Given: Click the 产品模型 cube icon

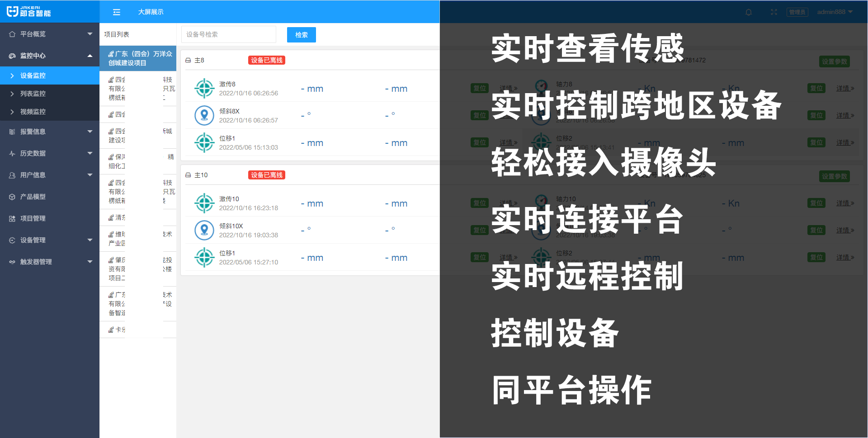Looking at the screenshot, I should click(12, 197).
